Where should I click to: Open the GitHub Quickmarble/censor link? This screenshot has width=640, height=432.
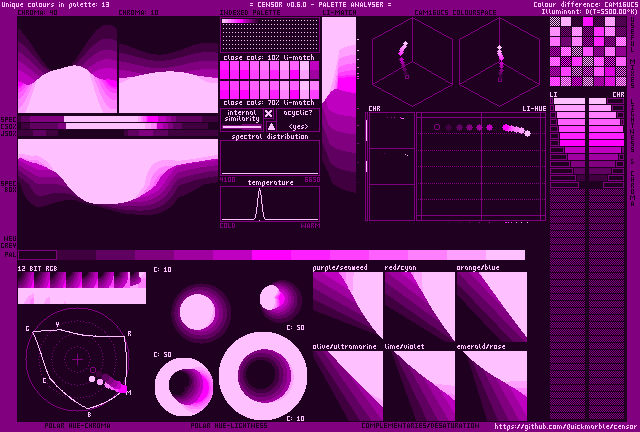pyautogui.click(x=565, y=426)
